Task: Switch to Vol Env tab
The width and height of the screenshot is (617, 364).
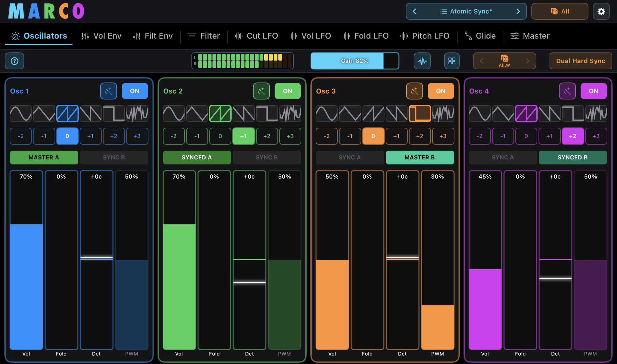Action: point(101,36)
